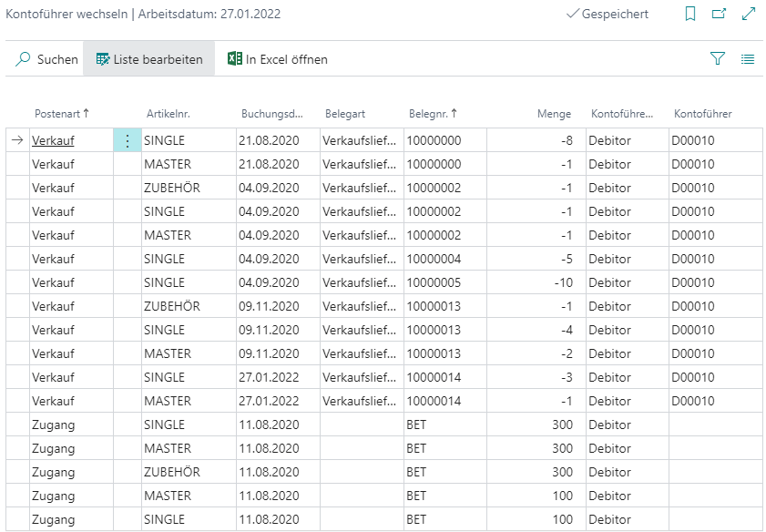The image size is (766, 532).
Task: Open page in new window icon
Action: 719,15
